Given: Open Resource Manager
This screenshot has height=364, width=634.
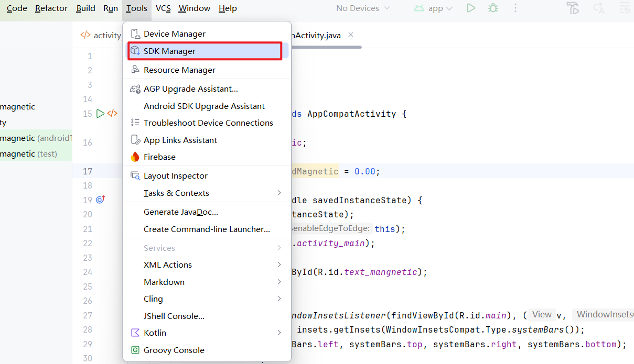Looking at the screenshot, I should (x=207, y=70).
